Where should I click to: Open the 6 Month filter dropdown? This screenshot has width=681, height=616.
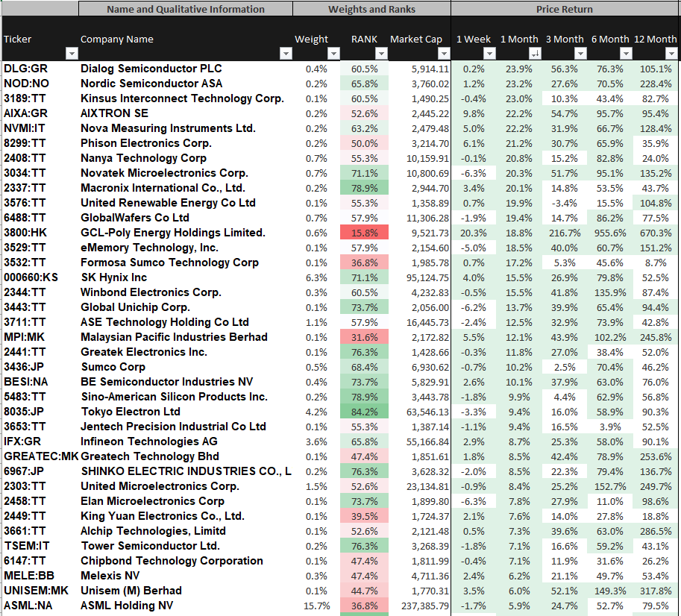pos(626,54)
